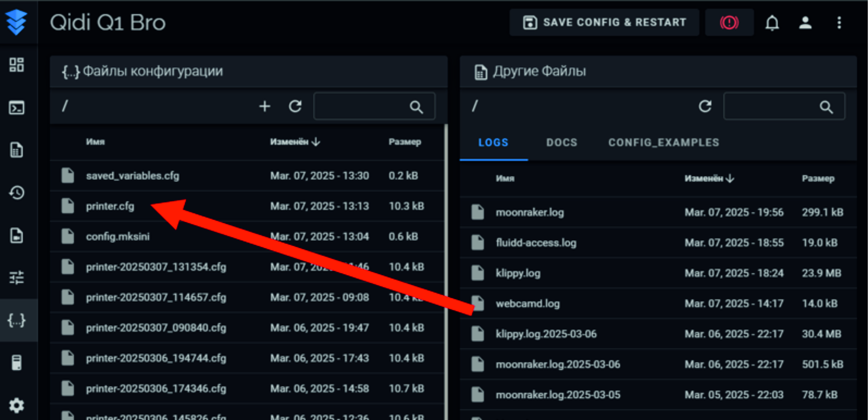This screenshot has height=420, width=868.
Task: Focus the Other Files search field
Action: [x=784, y=107]
